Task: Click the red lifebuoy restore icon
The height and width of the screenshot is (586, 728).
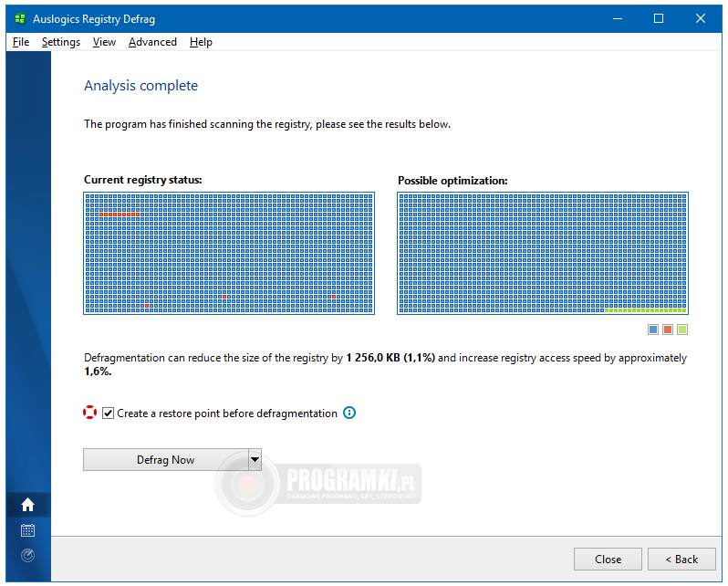Action: [x=89, y=413]
